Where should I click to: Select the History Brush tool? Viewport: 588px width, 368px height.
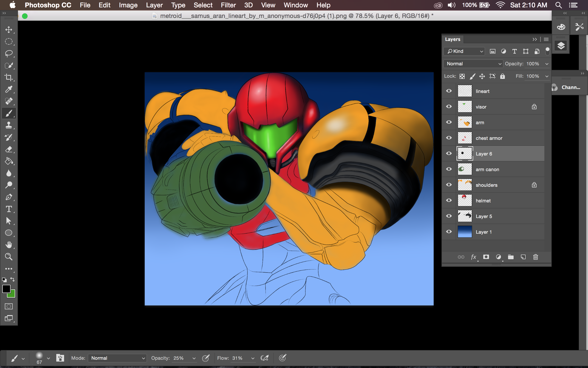(x=9, y=137)
